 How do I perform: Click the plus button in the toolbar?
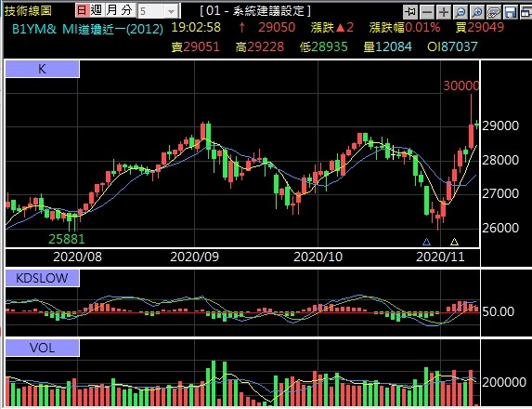pos(444,12)
